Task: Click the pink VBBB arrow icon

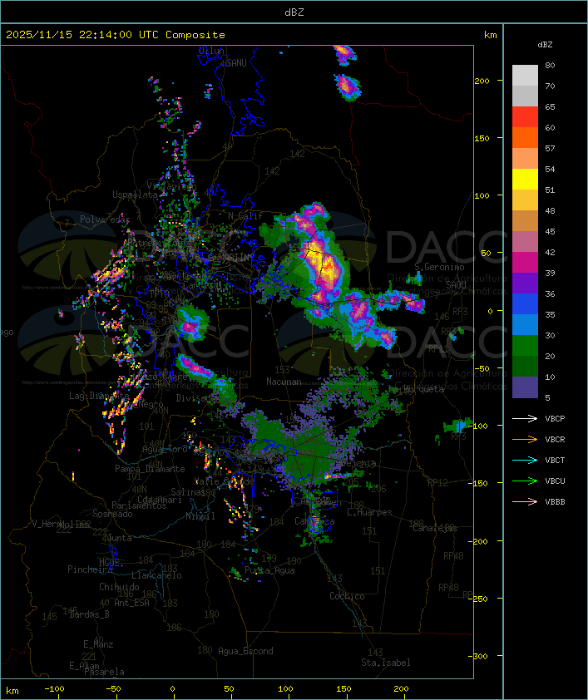Action: [525, 502]
